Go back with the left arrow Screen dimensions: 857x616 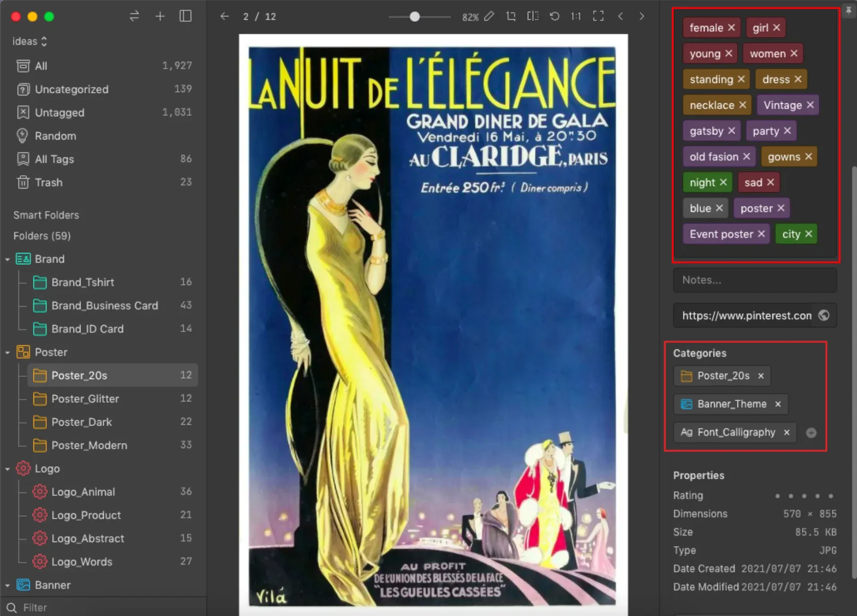coord(225,17)
